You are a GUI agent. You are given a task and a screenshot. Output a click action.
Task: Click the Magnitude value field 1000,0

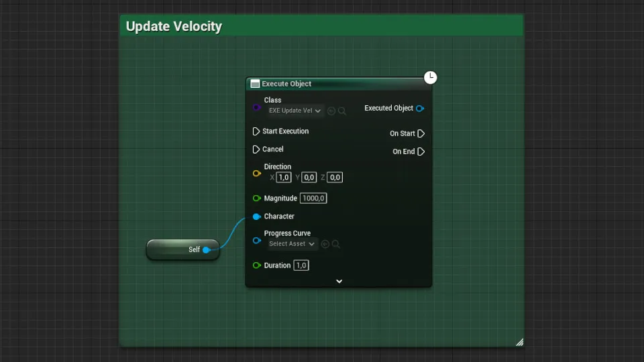[x=313, y=198]
